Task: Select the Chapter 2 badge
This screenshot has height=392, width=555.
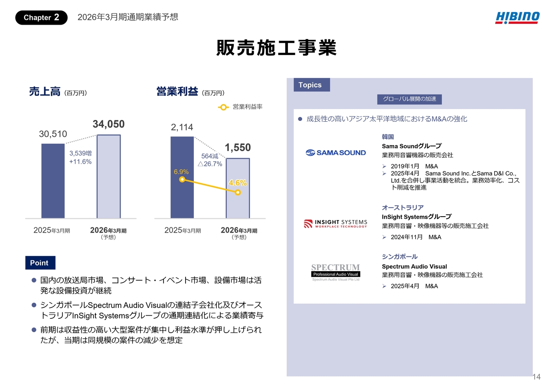Action: pos(41,18)
